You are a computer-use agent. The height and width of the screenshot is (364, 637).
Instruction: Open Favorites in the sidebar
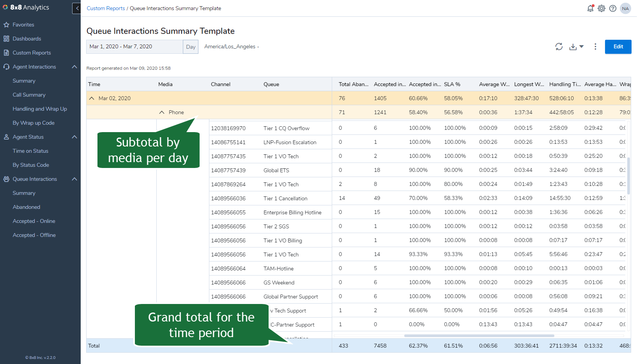[x=23, y=25]
